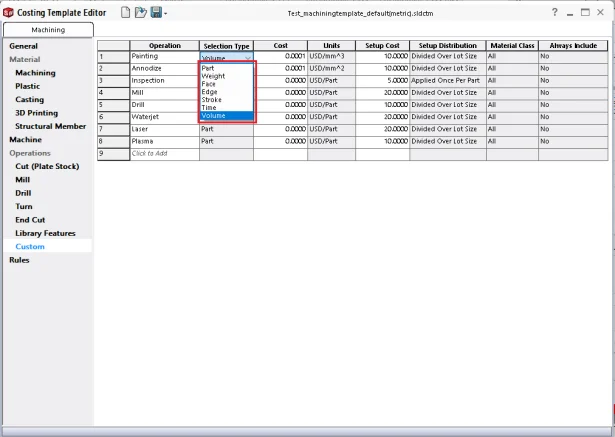The width and height of the screenshot is (615, 437).
Task: Choose Face from Selection Type list
Action: [x=227, y=84]
